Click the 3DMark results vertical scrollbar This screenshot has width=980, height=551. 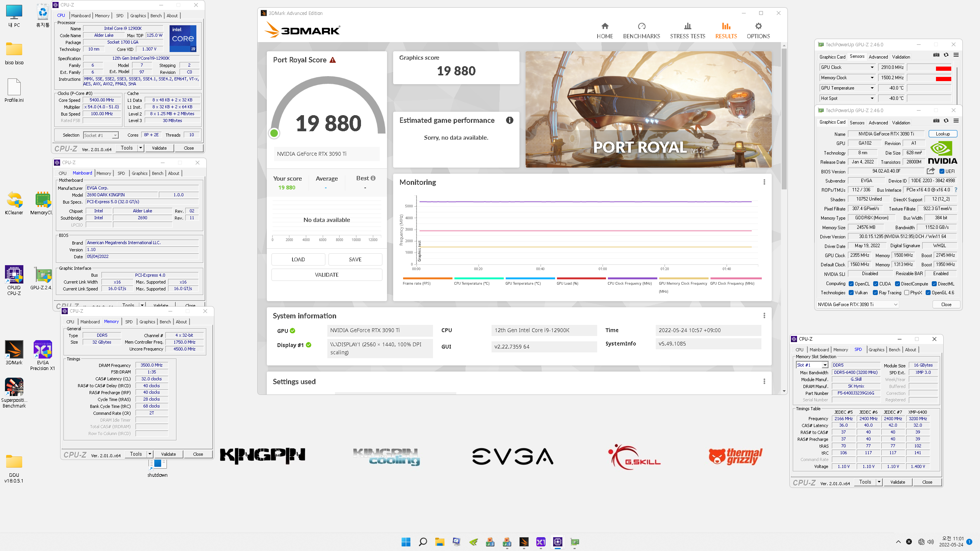784,119
